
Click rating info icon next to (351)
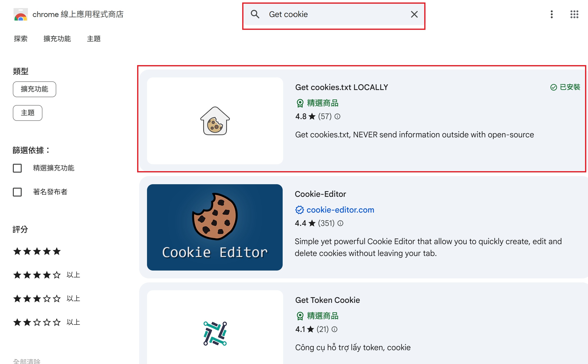click(340, 223)
